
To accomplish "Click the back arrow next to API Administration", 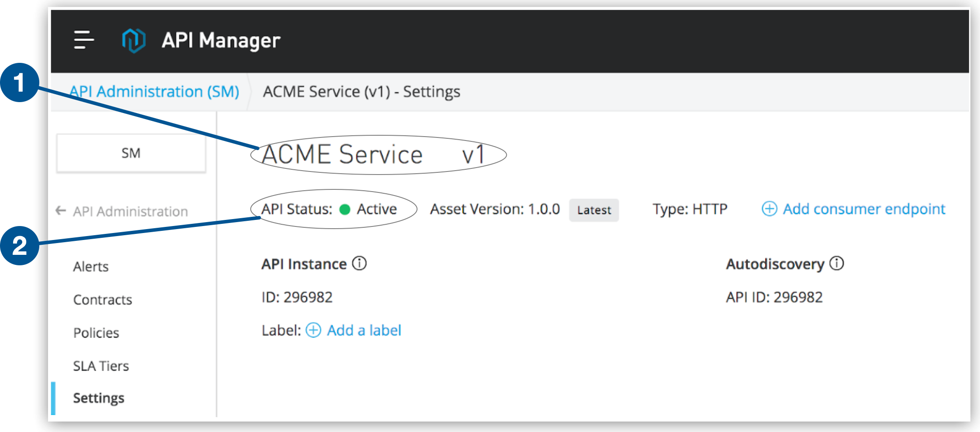I will [x=61, y=211].
